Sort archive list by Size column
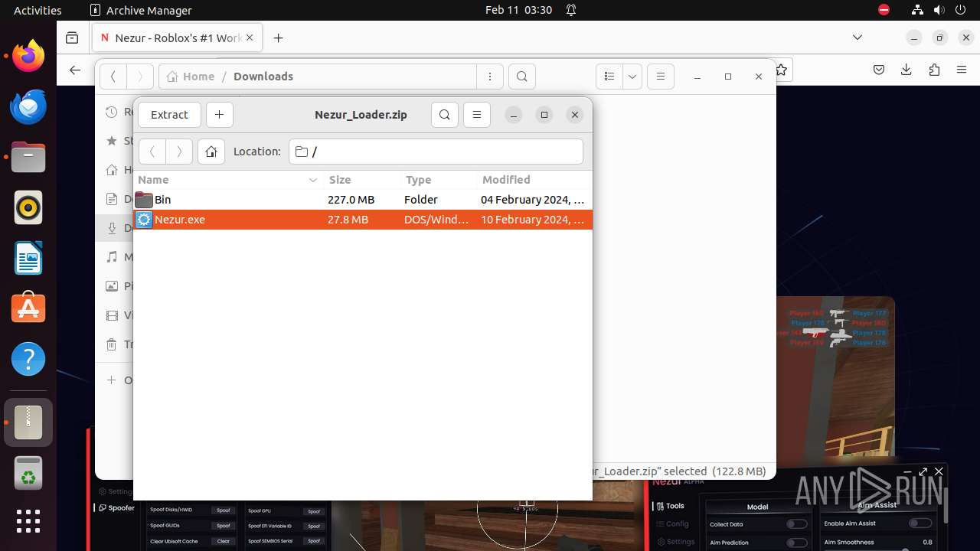Image resolution: width=980 pixels, height=551 pixels. click(362, 180)
